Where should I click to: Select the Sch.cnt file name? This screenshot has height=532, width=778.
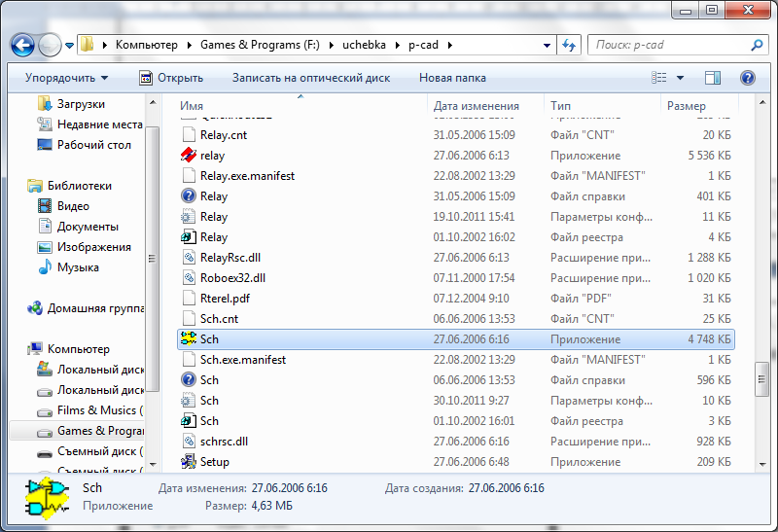219,319
